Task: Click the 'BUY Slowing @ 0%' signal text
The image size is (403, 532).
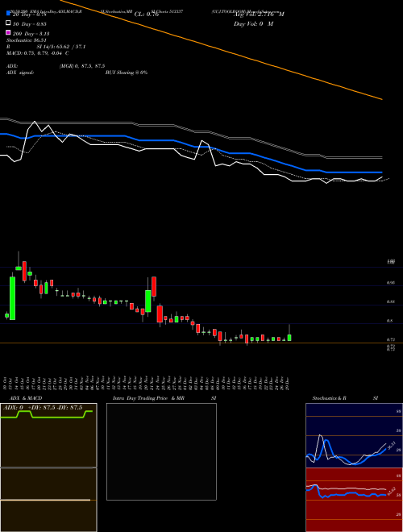Action: click(x=127, y=73)
